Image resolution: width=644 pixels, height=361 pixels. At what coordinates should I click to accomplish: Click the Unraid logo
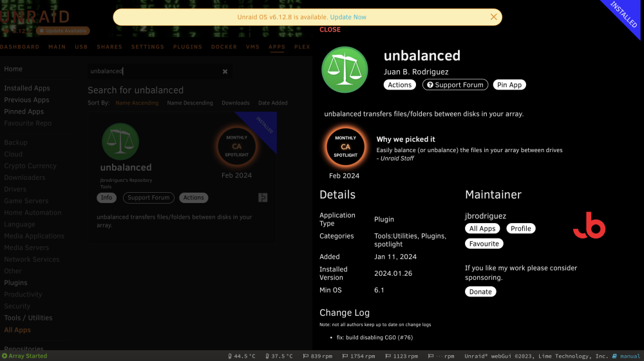(x=35, y=17)
